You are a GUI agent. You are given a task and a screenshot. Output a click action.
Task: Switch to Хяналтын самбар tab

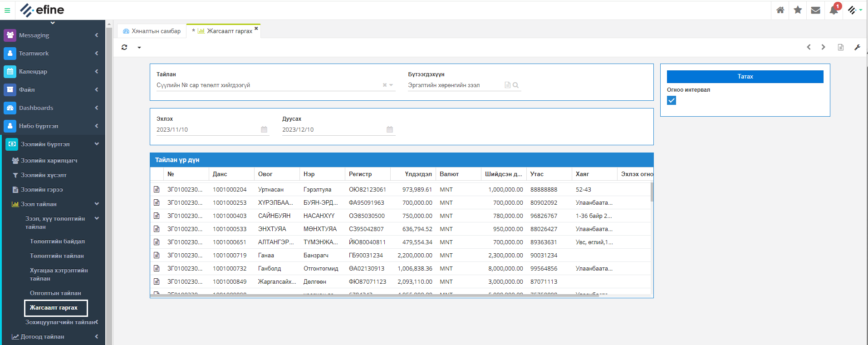coord(152,31)
